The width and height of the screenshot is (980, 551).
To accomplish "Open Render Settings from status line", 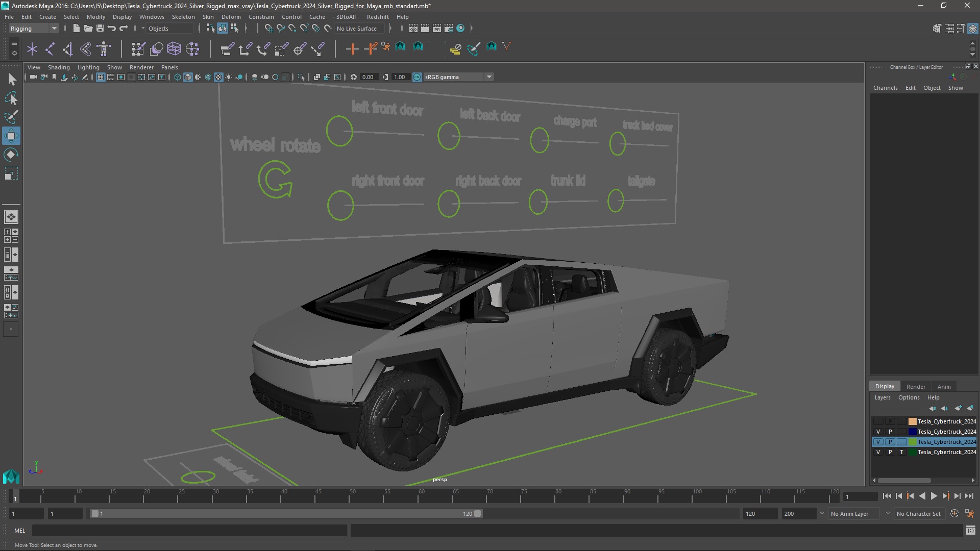I will (449, 29).
